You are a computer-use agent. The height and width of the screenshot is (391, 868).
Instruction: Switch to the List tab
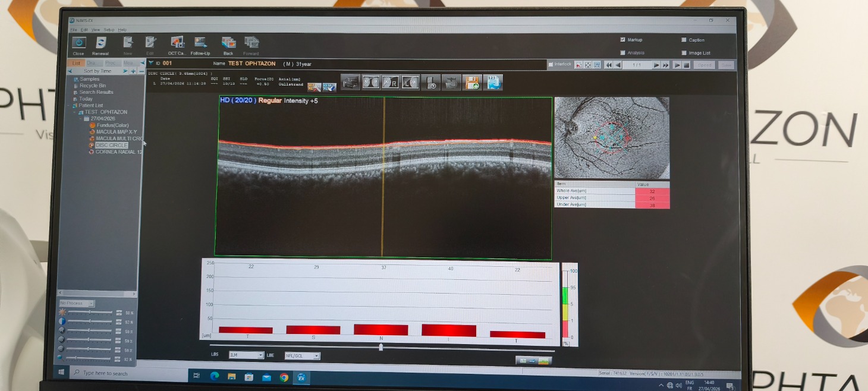77,63
